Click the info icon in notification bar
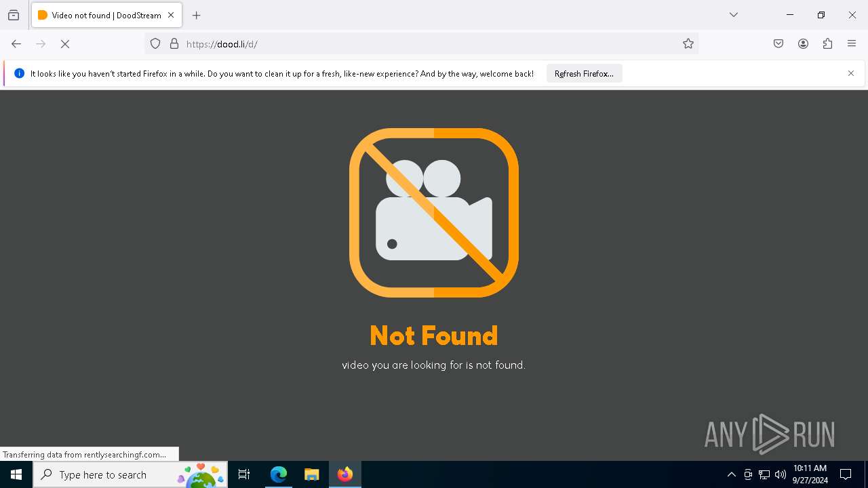 point(19,73)
